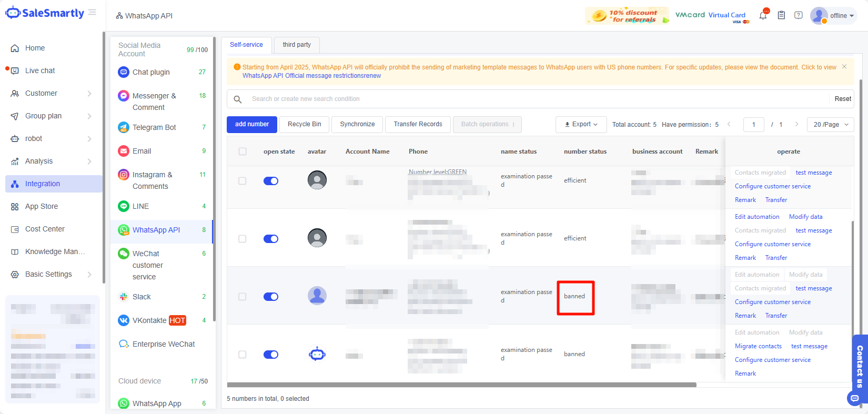
Task: Switch to the third party tab
Action: tap(297, 45)
